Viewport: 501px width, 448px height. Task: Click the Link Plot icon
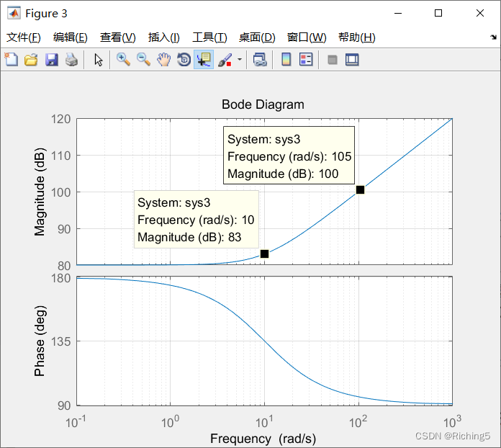[260, 60]
